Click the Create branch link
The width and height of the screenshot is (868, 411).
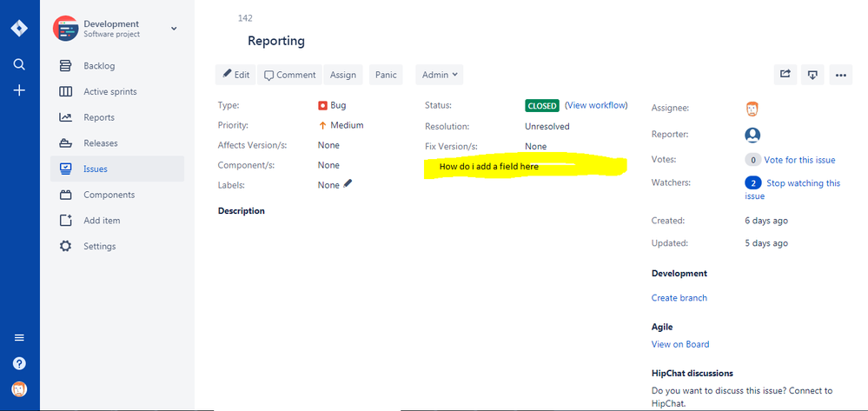679,298
